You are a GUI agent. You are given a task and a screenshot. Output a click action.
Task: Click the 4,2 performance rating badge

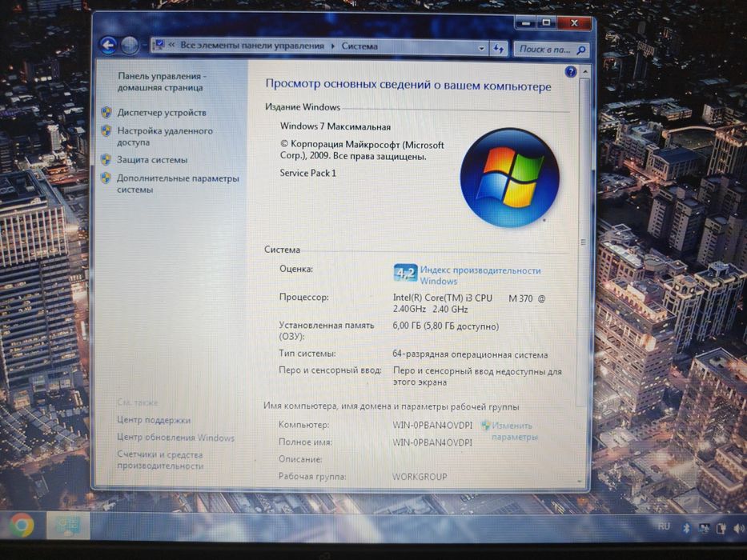pos(405,273)
